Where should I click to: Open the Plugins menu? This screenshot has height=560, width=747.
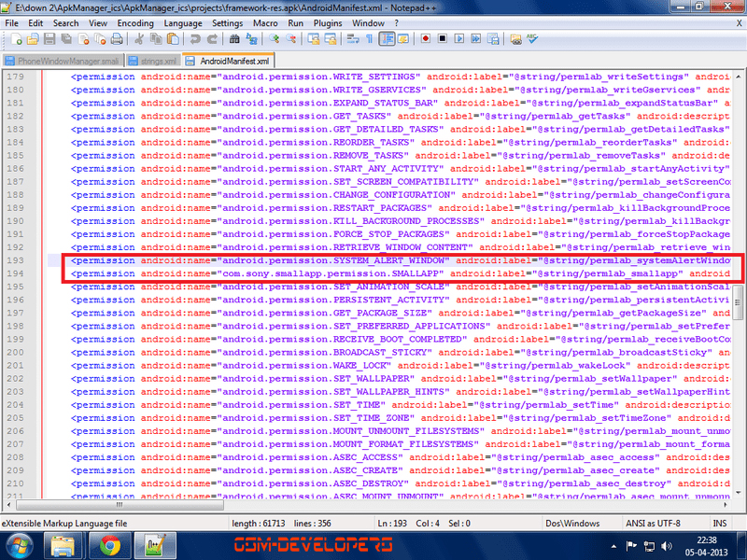pos(328,22)
